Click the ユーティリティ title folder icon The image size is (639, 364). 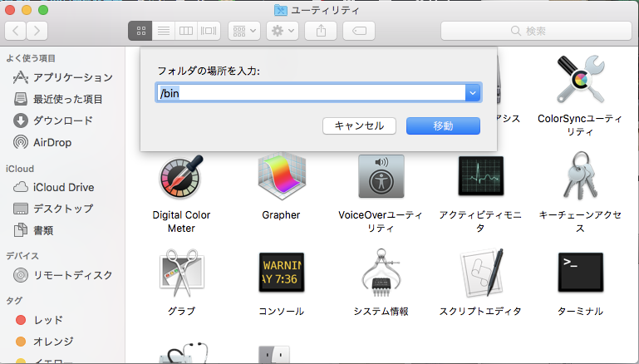pos(280,10)
